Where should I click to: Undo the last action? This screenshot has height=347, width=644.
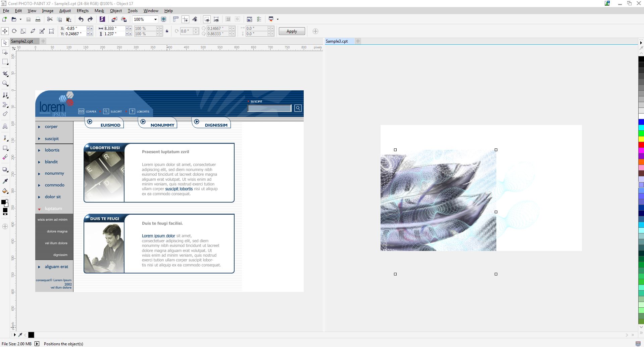pos(80,19)
